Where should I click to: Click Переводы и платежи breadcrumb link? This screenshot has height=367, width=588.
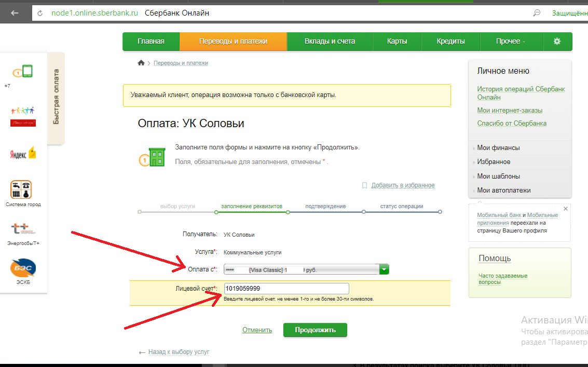pos(181,63)
